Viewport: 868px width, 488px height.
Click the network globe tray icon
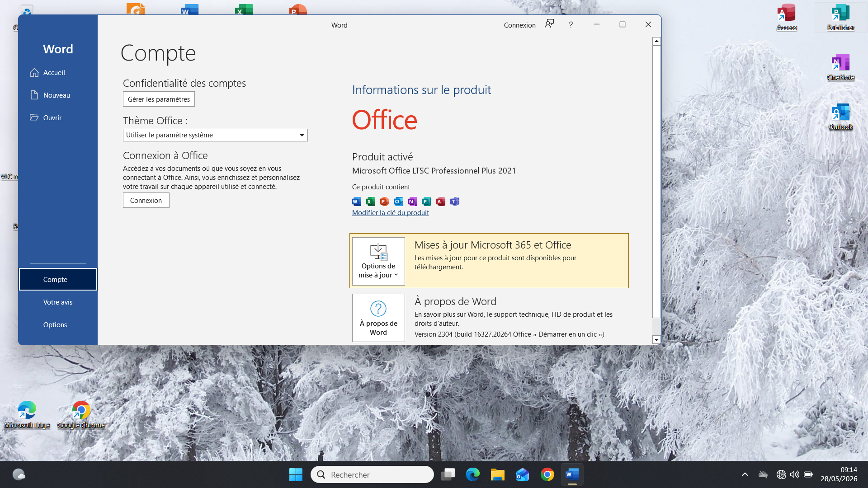point(781,474)
